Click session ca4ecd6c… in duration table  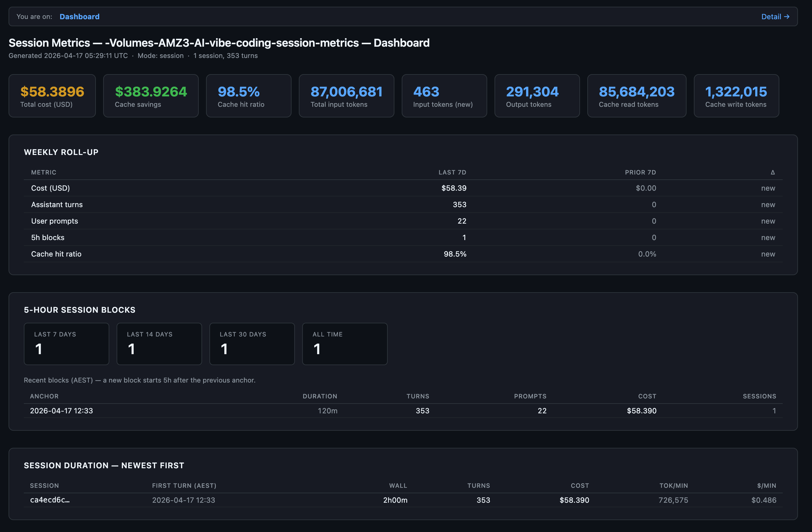pyautogui.click(x=50, y=500)
